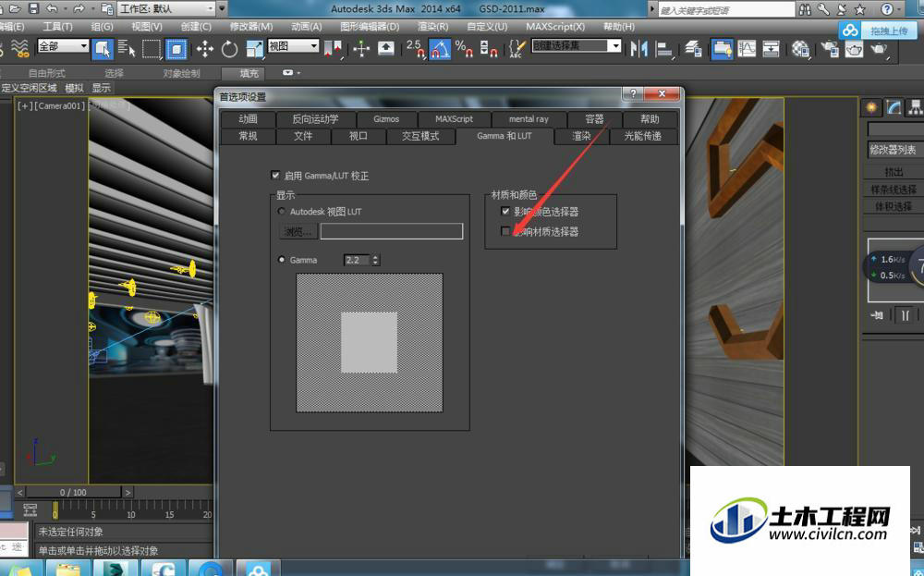Open the 渲染(R) menu

[433, 27]
